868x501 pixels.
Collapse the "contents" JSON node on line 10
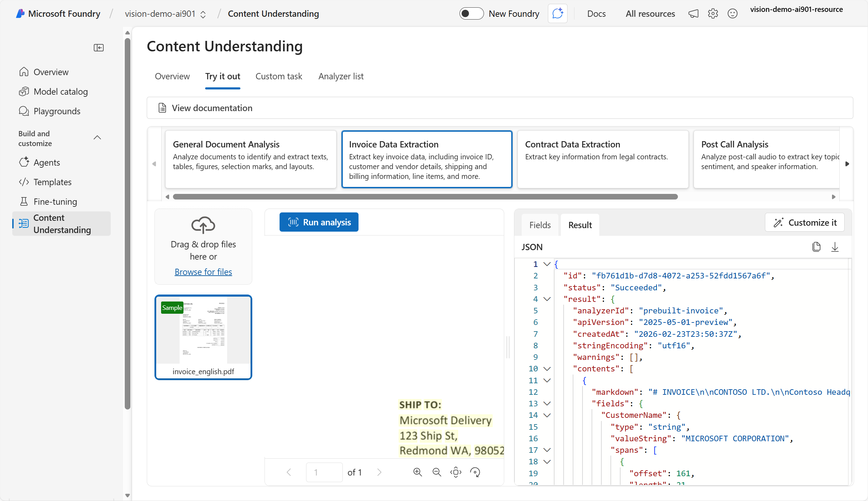547,369
